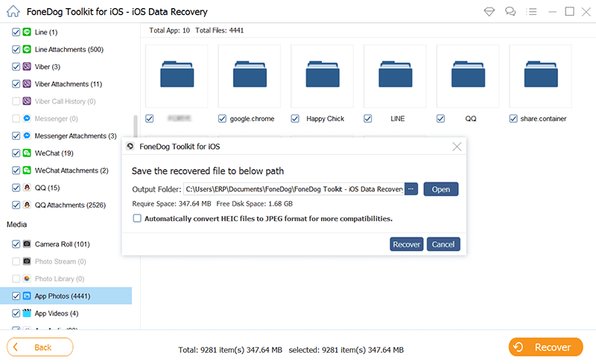
Task: Click the Camera Roll camera icon
Action: [27, 244]
